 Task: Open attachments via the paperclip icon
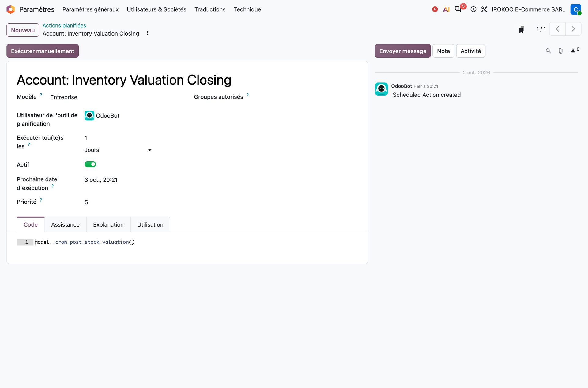(x=560, y=51)
